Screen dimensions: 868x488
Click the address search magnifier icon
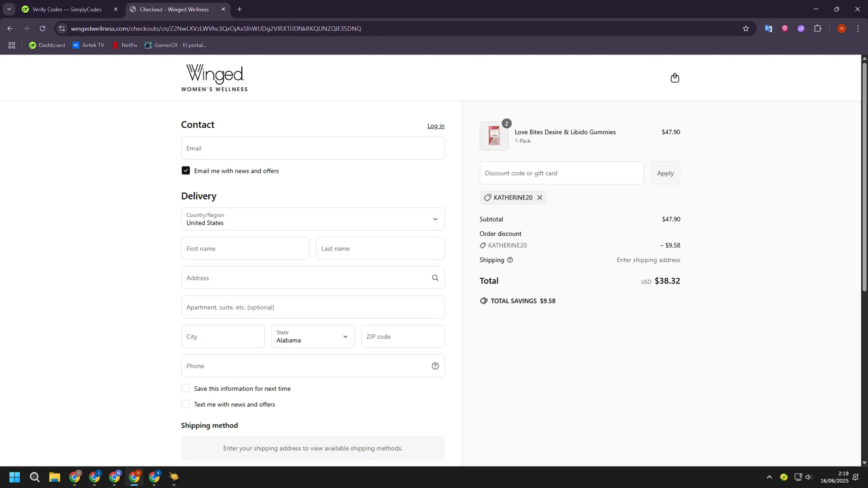(435, 278)
